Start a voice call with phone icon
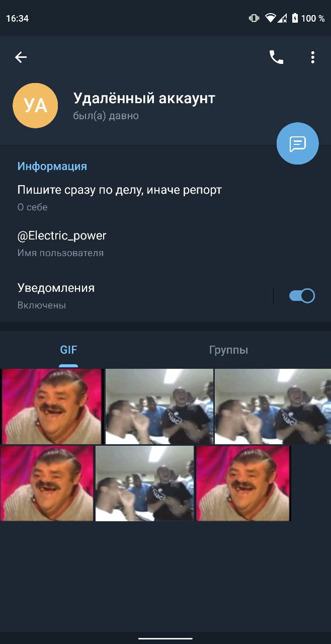Screen dimensions: 331x644 (276, 57)
